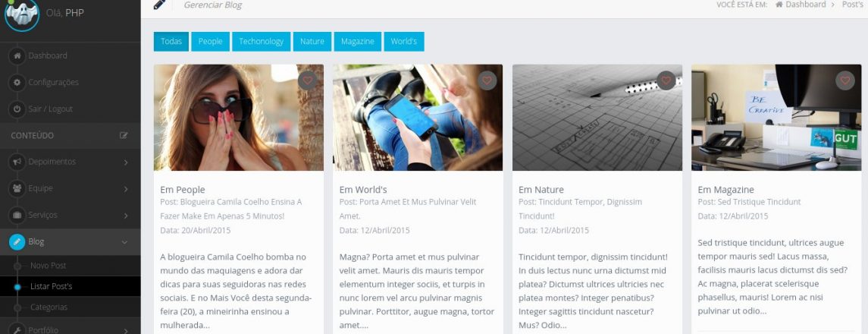Expand the Depoimentos submenu chevron
This screenshot has height=334, width=868.
[x=126, y=162]
